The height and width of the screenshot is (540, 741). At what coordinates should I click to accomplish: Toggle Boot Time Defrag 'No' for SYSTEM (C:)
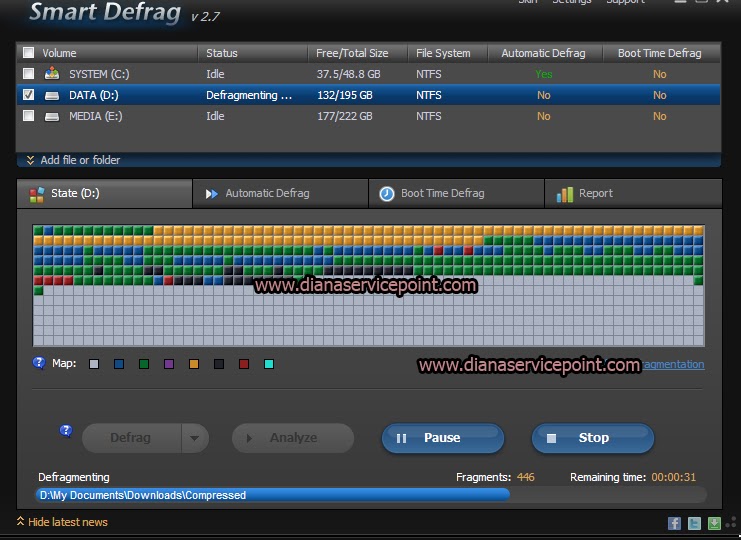click(660, 74)
